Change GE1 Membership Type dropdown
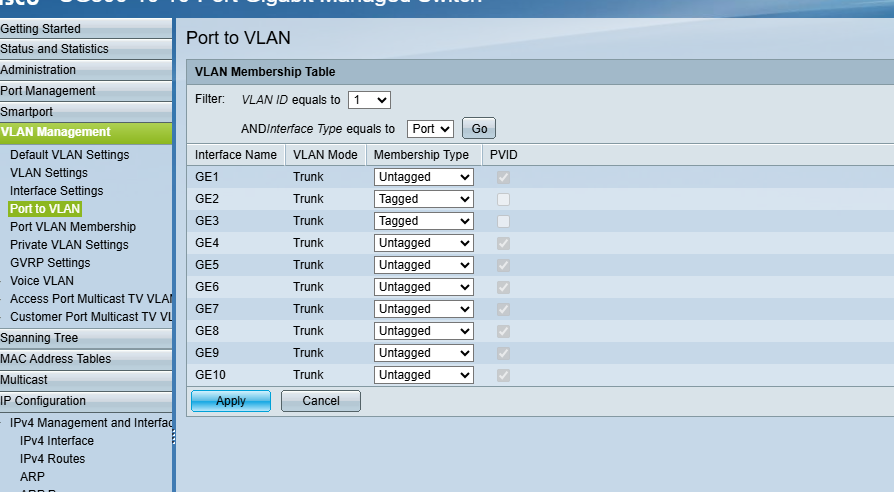Viewport: 894px width, 492px height. coord(423,177)
